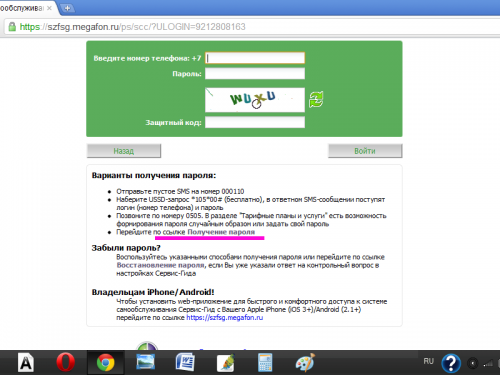Screen dimensions: 500x375
Task: Click the Защитный код input field
Action: tap(255, 122)
